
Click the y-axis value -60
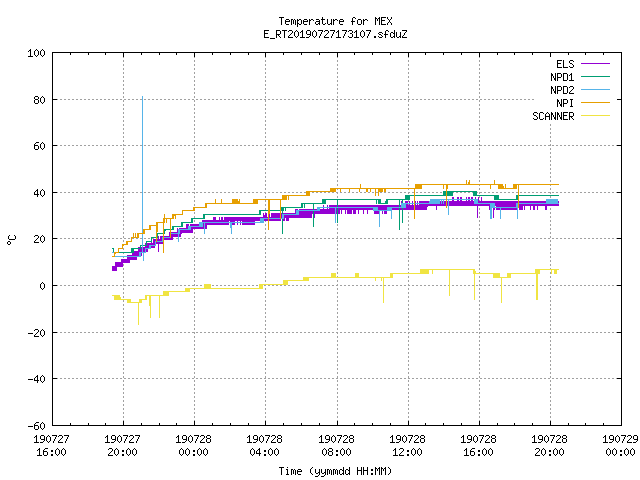pyautogui.click(x=36, y=426)
